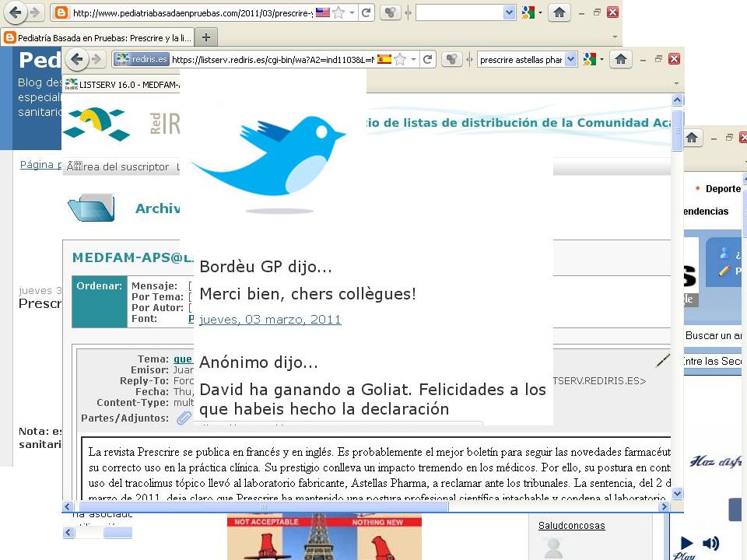747x560 pixels.
Task: Click the LISTSERV horizontal scrollbar thumb
Action: coord(264,506)
